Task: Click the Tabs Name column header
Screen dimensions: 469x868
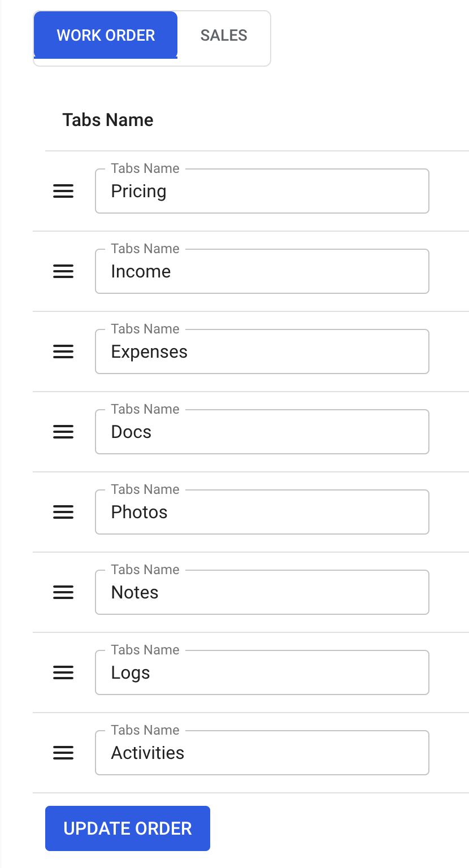Action: (108, 120)
